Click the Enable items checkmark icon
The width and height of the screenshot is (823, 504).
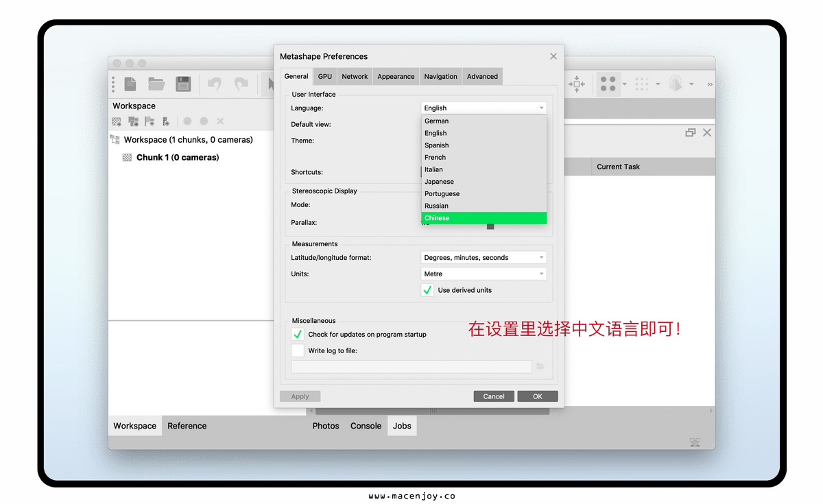coord(187,121)
